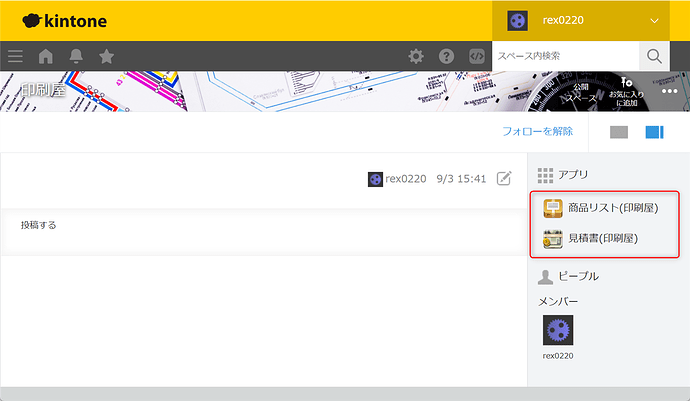Open the favorites star icon
This screenshot has height=401, width=690.
coord(106,56)
